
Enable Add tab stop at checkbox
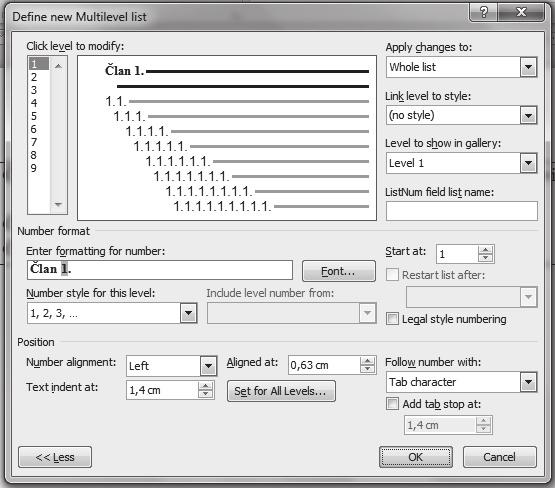(392, 403)
